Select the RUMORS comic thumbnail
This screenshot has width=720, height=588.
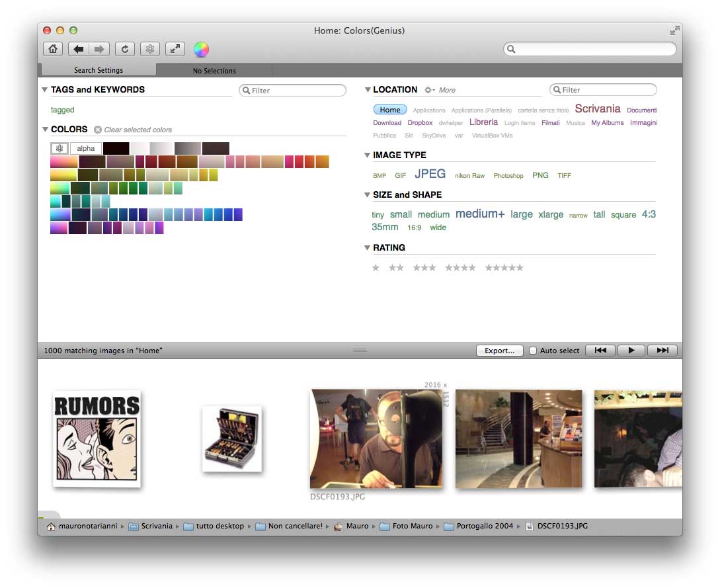(x=97, y=439)
